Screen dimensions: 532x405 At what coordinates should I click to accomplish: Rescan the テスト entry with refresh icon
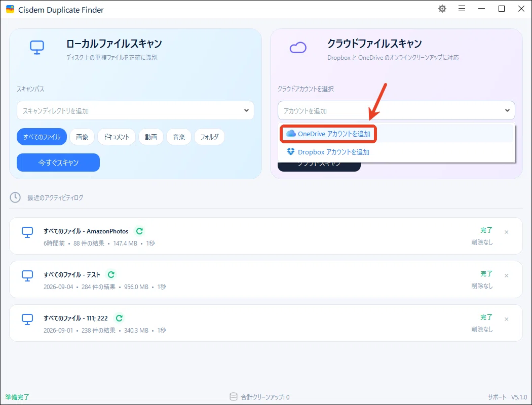click(x=111, y=274)
